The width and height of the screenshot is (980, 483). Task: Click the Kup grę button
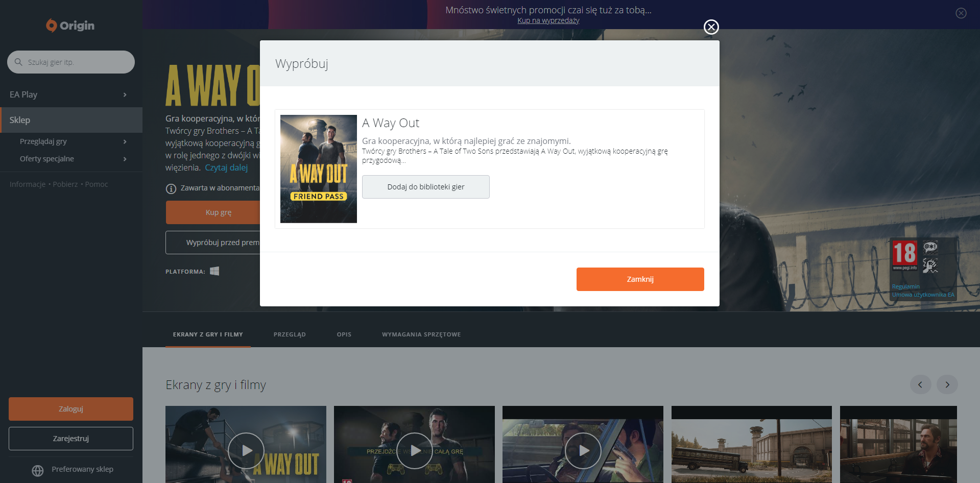pyautogui.click(x=213, y=212)
